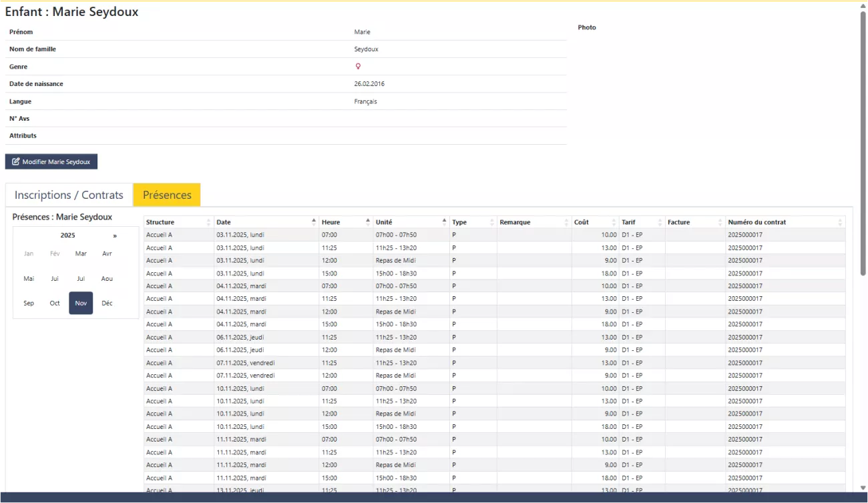Viewport: 868px width, 503px height.
Task: Click the page vertical scrollbar thumb
Action: [863, 143]
